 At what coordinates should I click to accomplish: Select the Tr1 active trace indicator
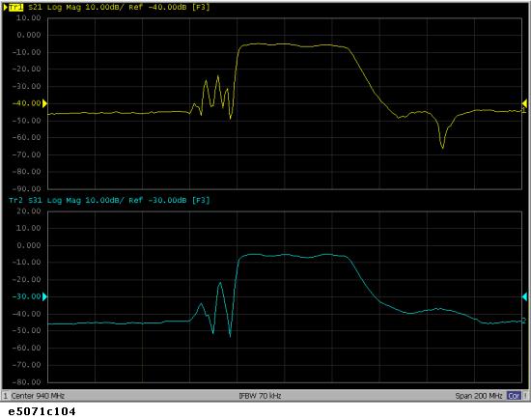tap(15, 7)
